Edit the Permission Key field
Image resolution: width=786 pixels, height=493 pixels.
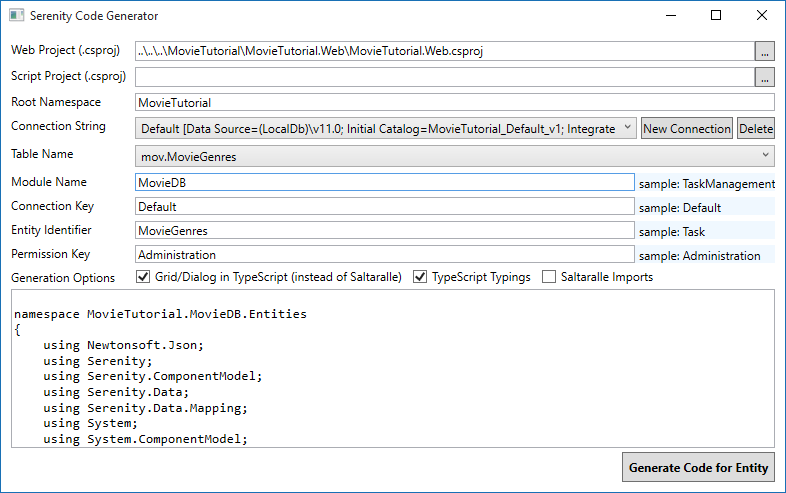tap(384, 255)
